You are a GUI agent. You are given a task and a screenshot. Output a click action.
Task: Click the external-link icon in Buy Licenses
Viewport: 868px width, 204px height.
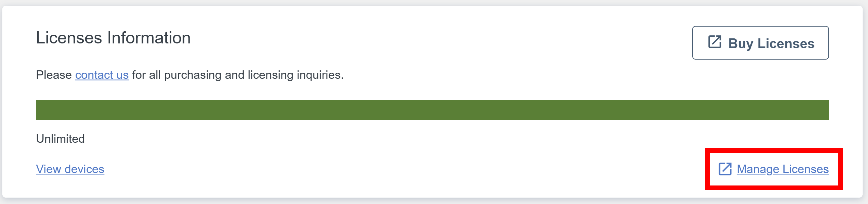point(714,42)
